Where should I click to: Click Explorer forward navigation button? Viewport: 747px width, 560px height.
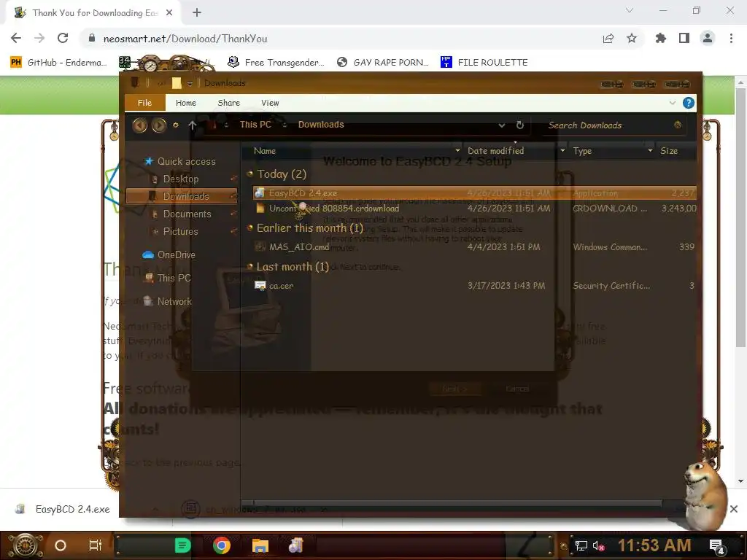pyautogui.click(x=159, y=125)
